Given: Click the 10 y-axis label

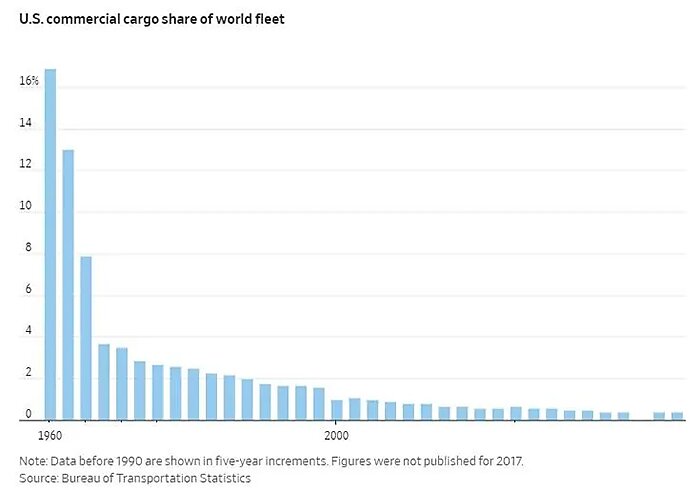Looking at the screenshot, I should point(25,207).
